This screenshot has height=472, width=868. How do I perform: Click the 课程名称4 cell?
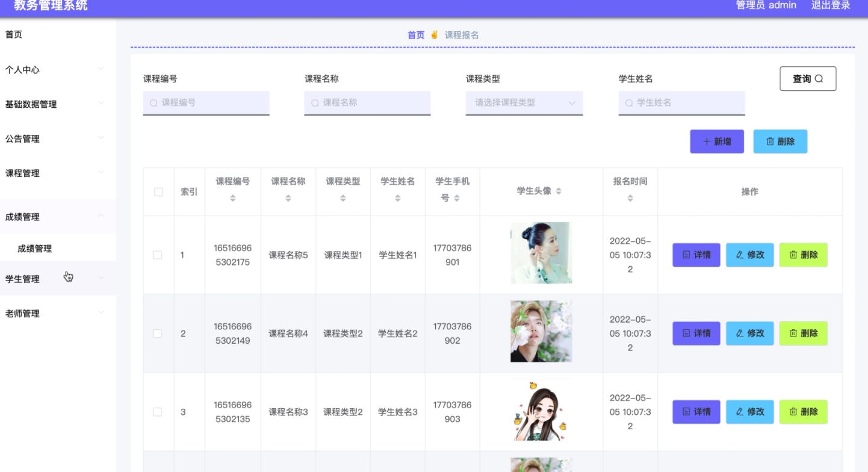(x=288, y=334)
